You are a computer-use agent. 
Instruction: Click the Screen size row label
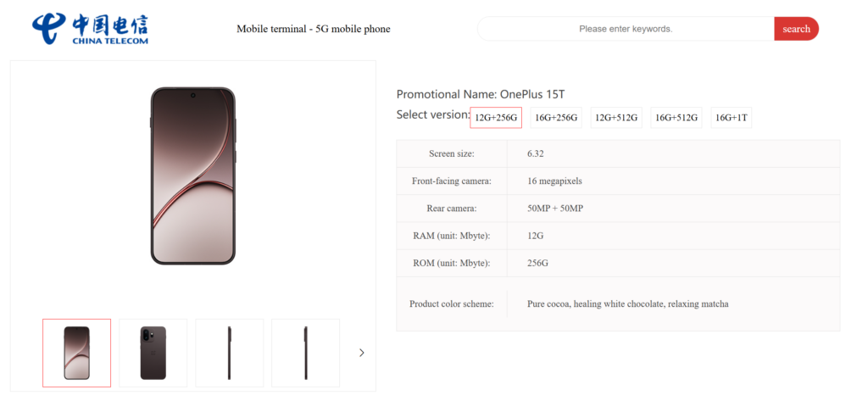click(452, 153)
